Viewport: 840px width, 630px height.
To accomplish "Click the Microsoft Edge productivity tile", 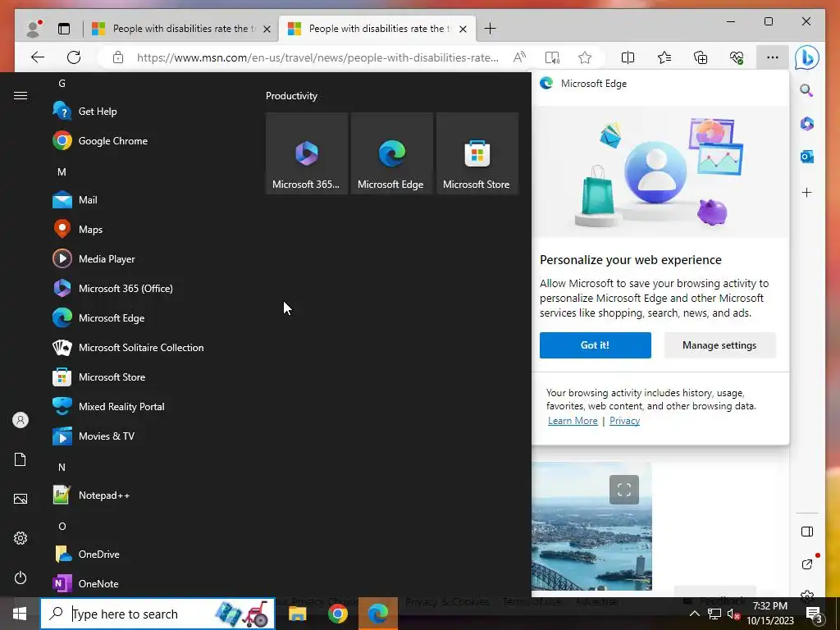I will click(391, 153).
